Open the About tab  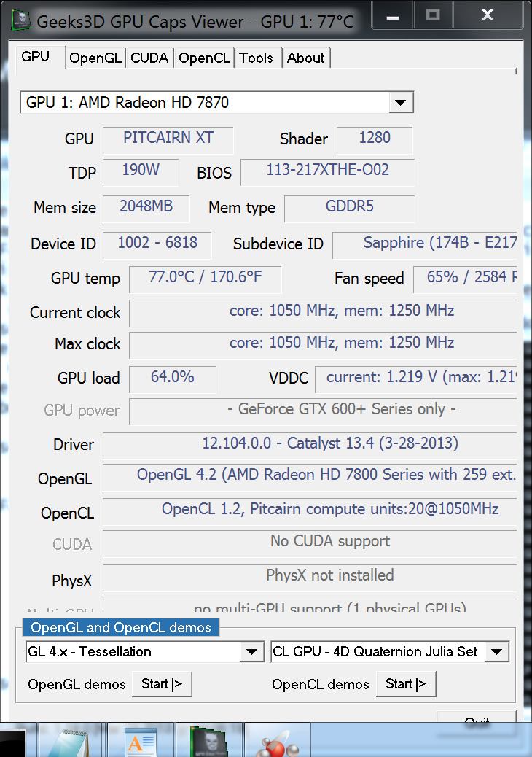[x=305, y=58]
